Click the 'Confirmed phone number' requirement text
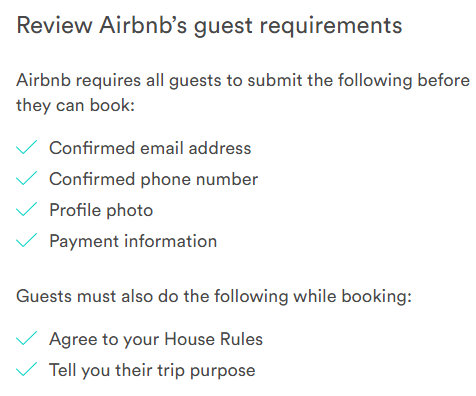 coord(154,179)
